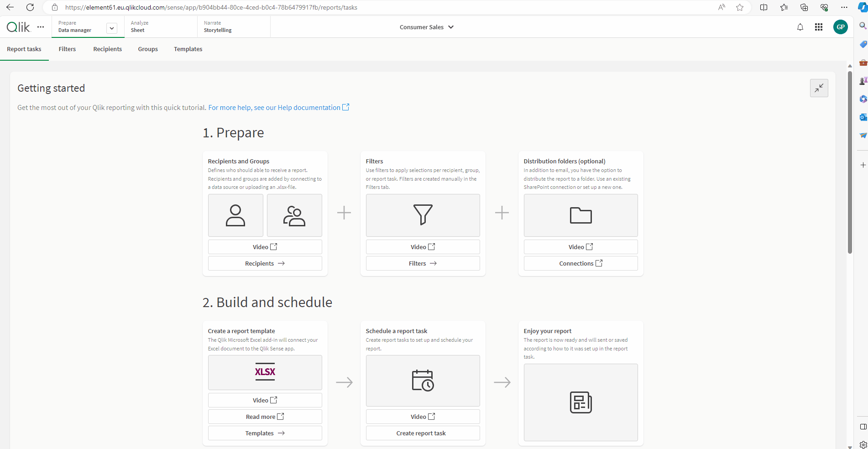Select the Narrate Storytelling menu
The width and height of the screenshot is (868, 449).
point(218,27)
